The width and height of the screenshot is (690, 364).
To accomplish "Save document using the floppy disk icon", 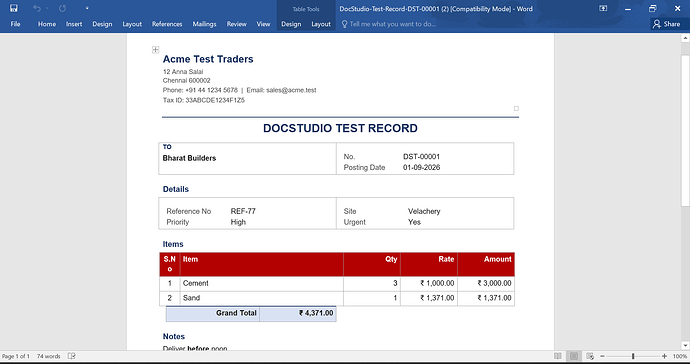I will pos(14,8).
